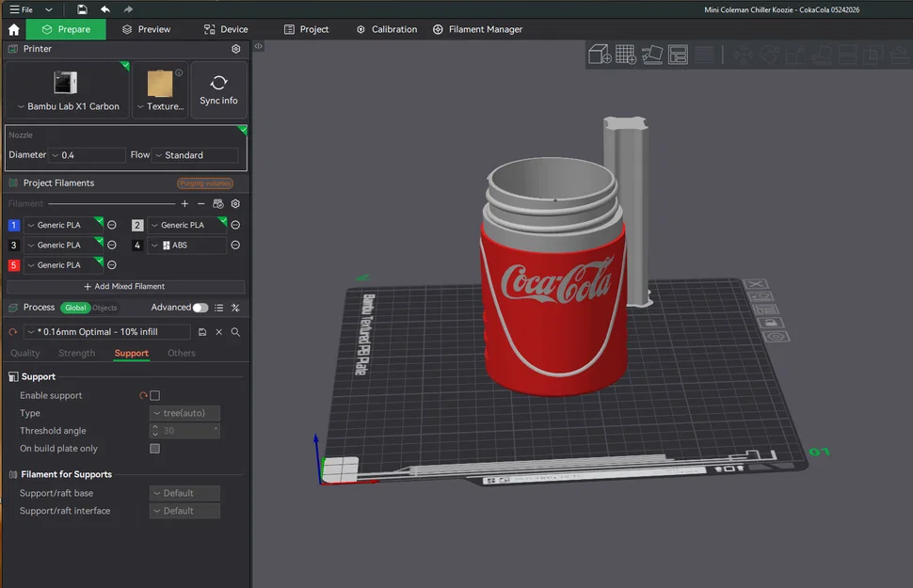This screenshot has height=588, width=913.
Task: Edit filament 3 preset icon
Action: [x=112, y=246]
